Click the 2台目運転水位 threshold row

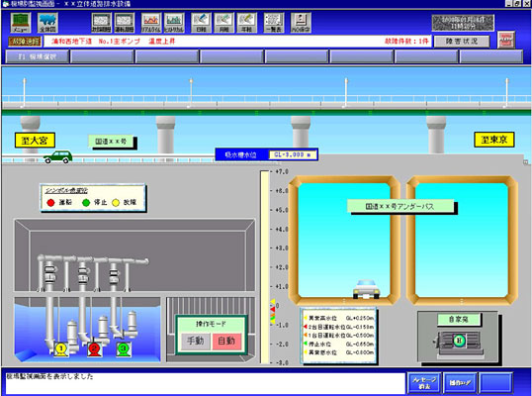(x=339, y=327)
